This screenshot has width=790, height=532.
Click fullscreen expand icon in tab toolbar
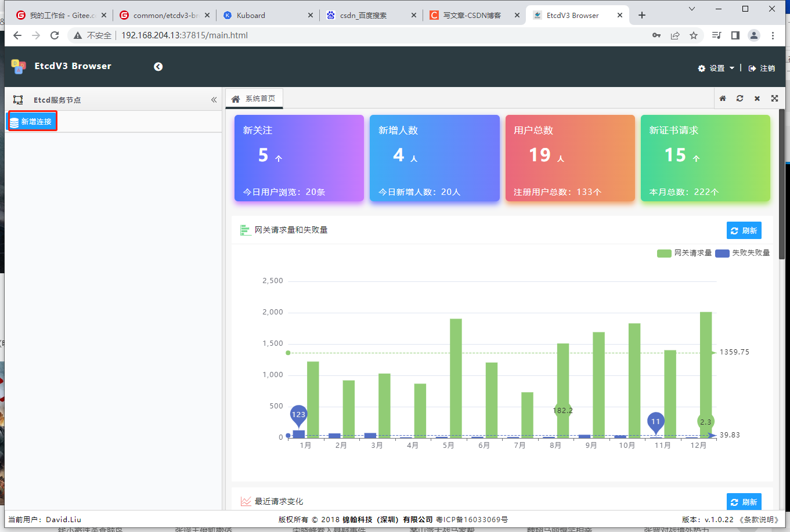(x=774, y=99)
